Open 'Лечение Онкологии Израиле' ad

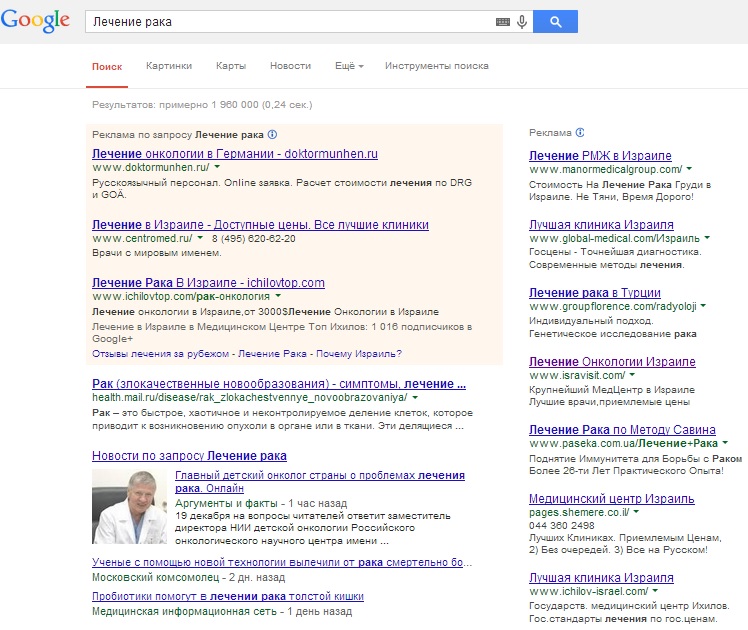pyautogui.click(x=612, y=361)
